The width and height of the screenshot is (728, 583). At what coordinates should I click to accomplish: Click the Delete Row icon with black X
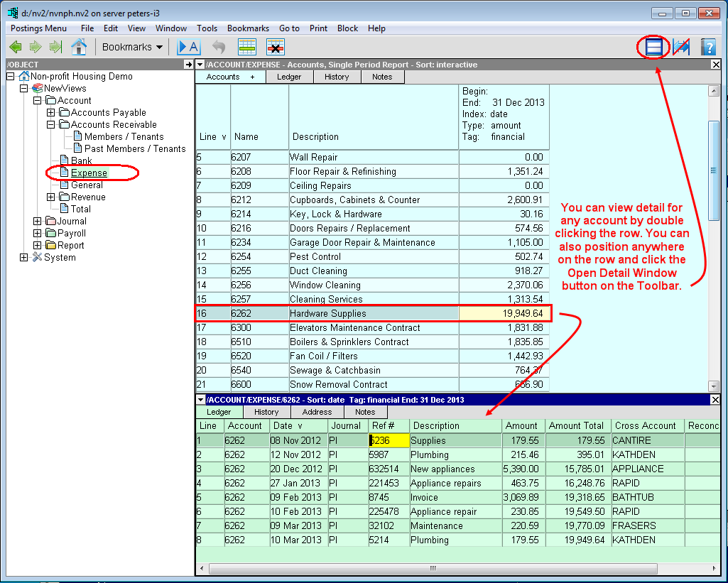point(276,47)
